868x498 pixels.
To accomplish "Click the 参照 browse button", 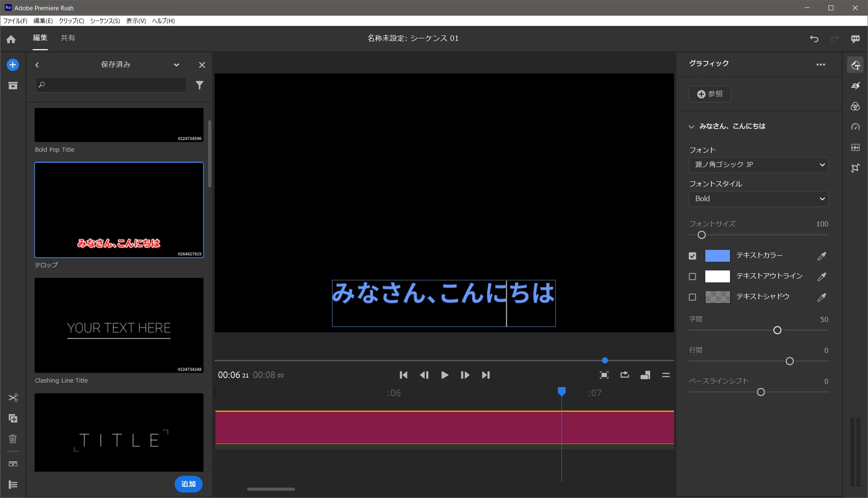I will (x=710, y=94).
